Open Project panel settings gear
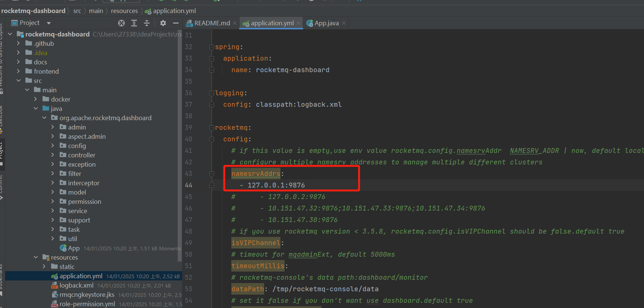The image size is (644, 308). [x=163, y=23]
